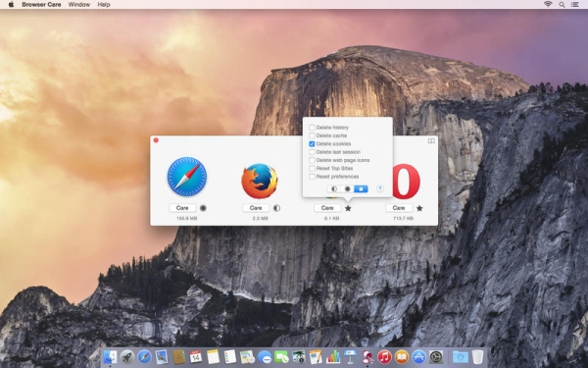The image size is (588, 368).
Task: Open the book icon in window corner
Action: pos(431,140)
